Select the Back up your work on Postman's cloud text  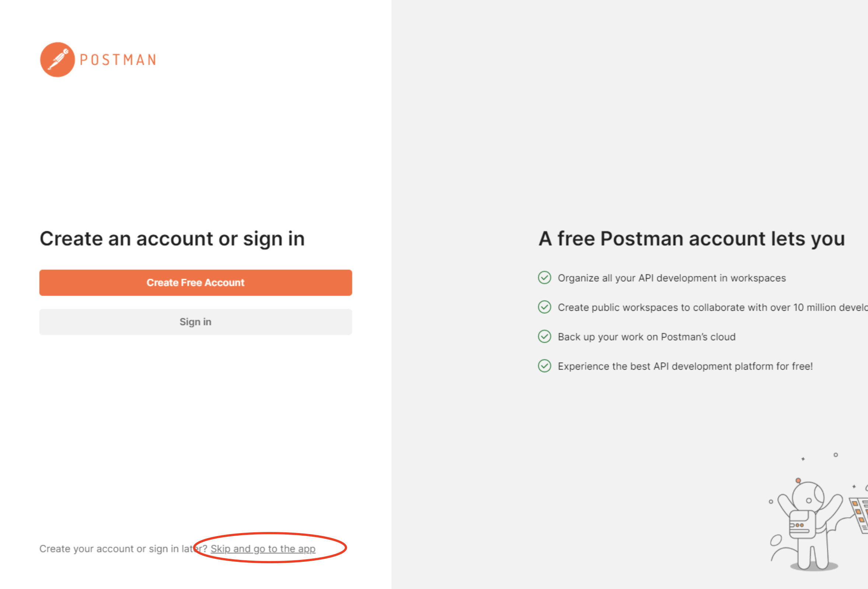coord(647,337)
